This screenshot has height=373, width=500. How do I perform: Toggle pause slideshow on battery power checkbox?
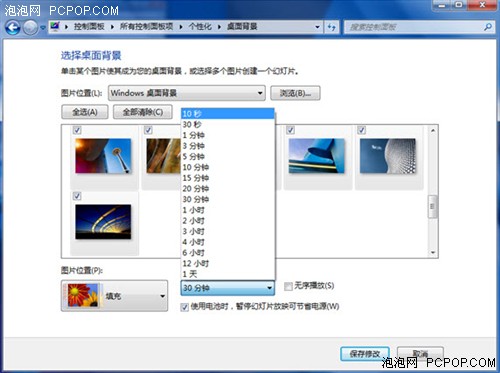tap(185, 307)
